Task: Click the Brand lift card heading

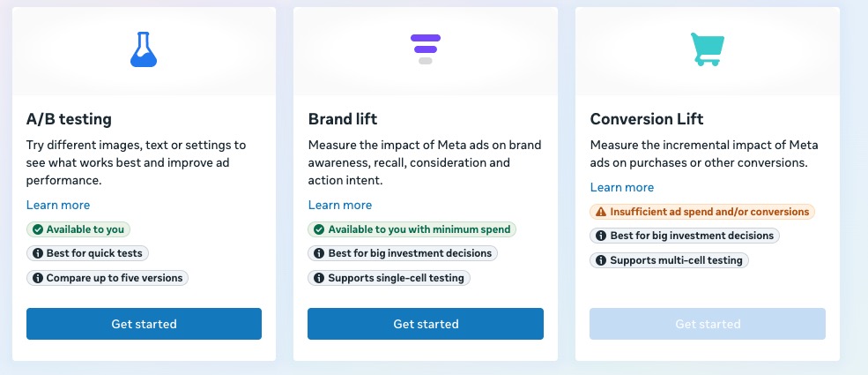Action: (x=343, y=119)
